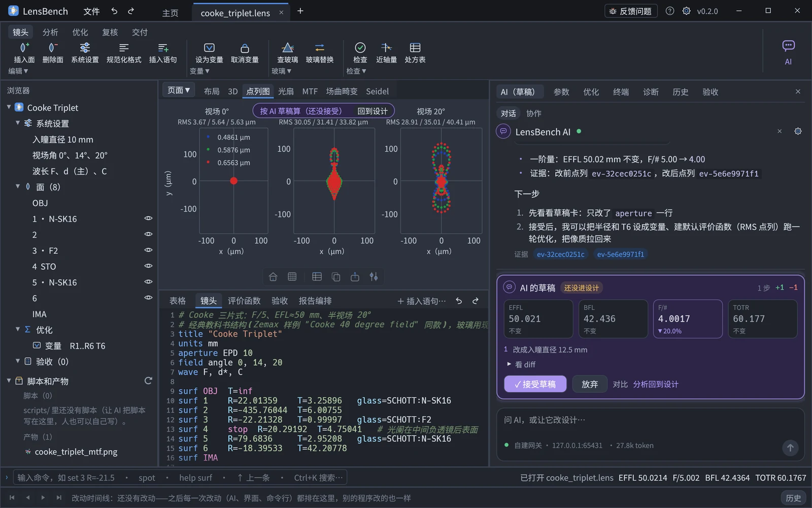Viewport: 812px width, 508px height.
Task: Collapse the 面 (8) surfaces node
Action: [x=18, y=186]
